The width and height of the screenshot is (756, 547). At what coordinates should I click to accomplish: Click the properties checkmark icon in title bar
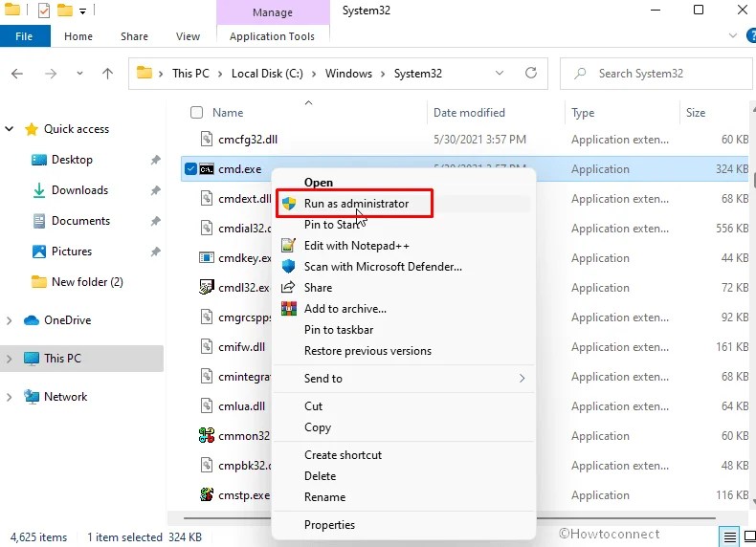[x=43, y=11]
